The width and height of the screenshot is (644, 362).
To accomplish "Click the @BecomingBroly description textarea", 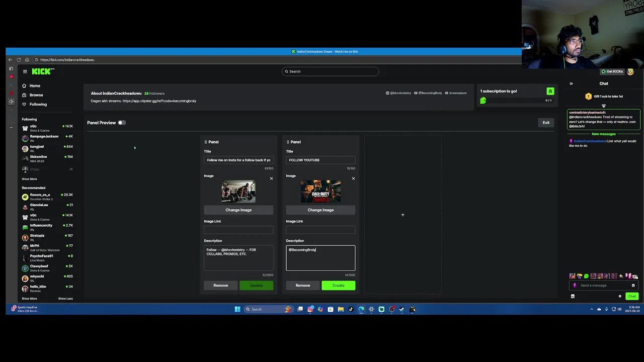I will pyautogui.click(x=320, y=258).
